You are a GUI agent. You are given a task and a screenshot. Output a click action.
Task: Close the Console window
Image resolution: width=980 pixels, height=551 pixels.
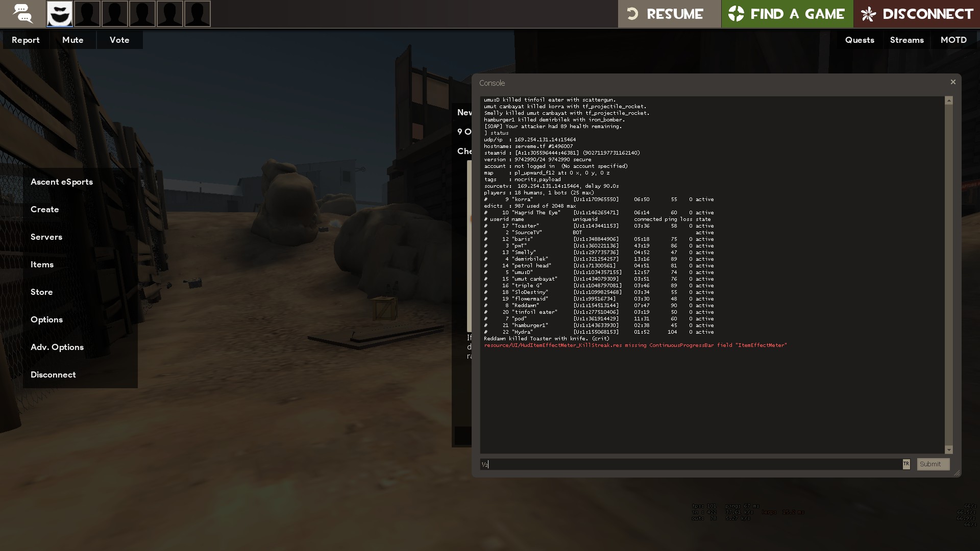pyautogui.click(x=952, y=82)
